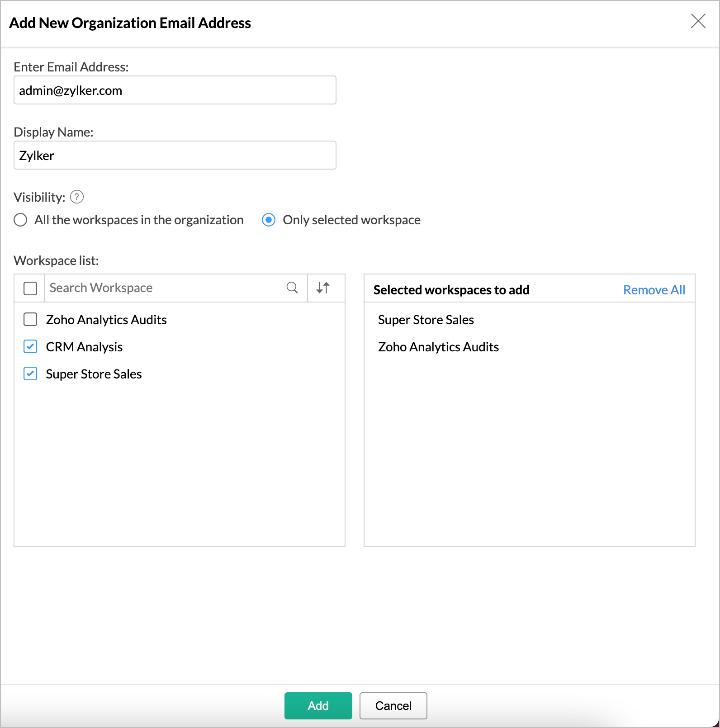This screenshot has width=720, height=728.
Task: Select Super Store Sales in selected workspaces
Action: pos(426,320)
